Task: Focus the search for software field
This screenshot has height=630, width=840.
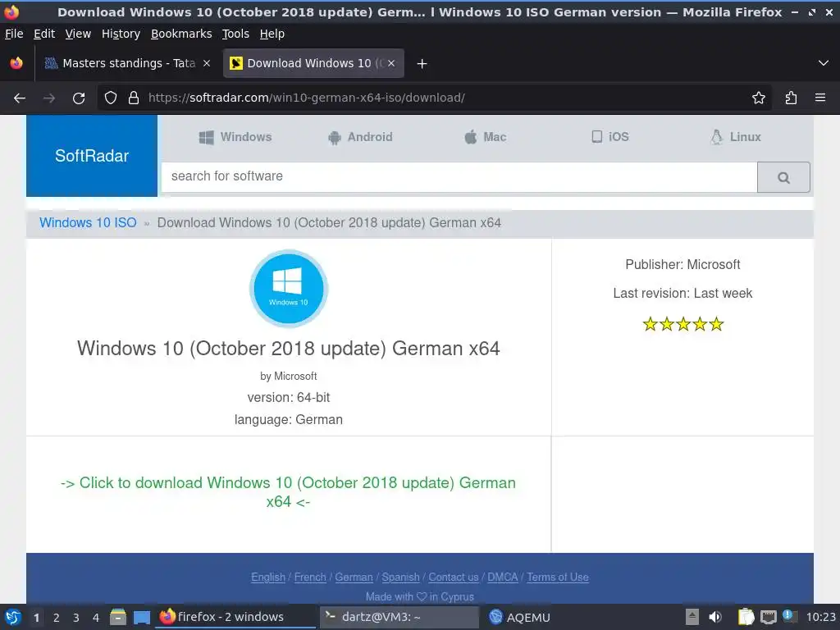Action: tap(459, 177)
